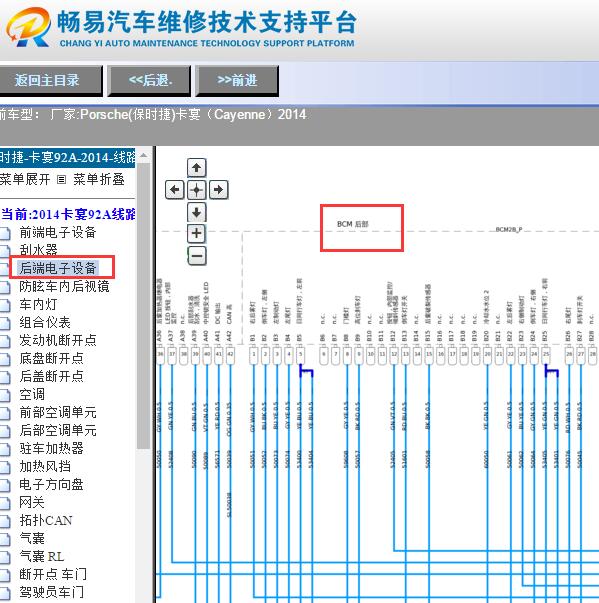This screenshot has height=603, width=599.
Task: Open the 刮水器 entry
Action: [x=38, y=250]
